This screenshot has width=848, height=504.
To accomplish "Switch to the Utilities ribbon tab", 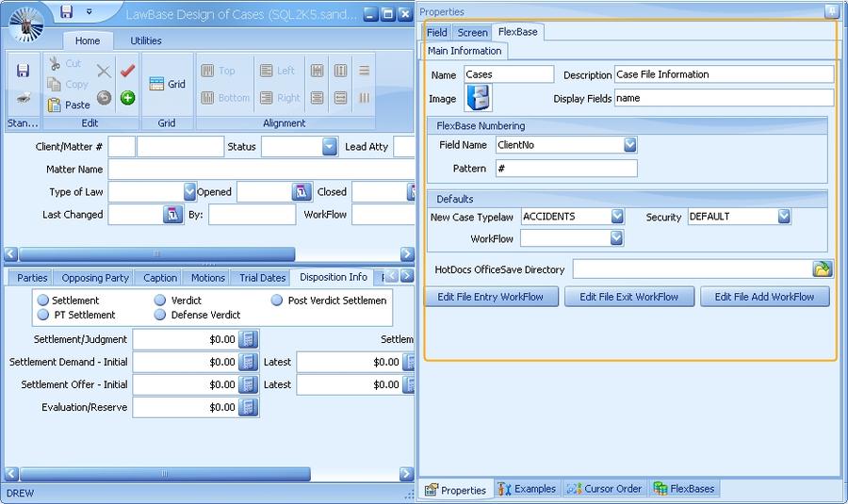I will (x=145, y=41).
